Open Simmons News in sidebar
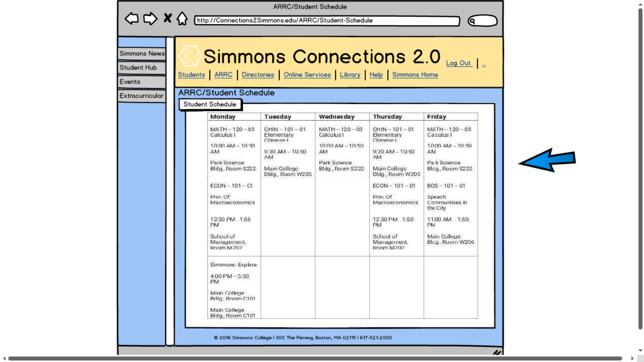Image resolution: width=644 pixels, height=362 pixels. point(142,53)
